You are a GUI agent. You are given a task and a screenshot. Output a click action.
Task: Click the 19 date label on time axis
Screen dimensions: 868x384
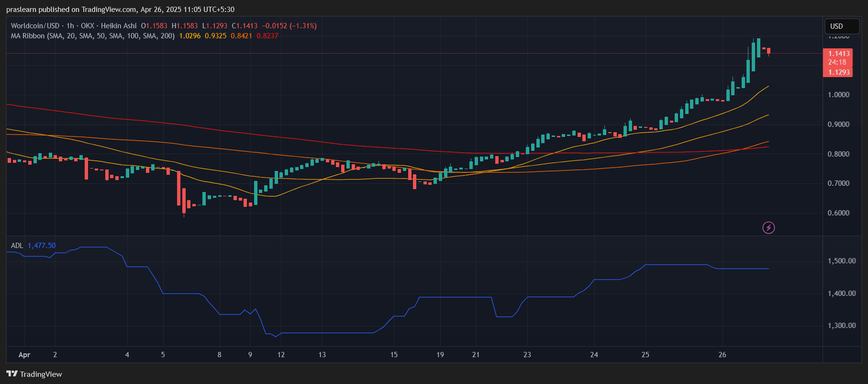(440, 355)
